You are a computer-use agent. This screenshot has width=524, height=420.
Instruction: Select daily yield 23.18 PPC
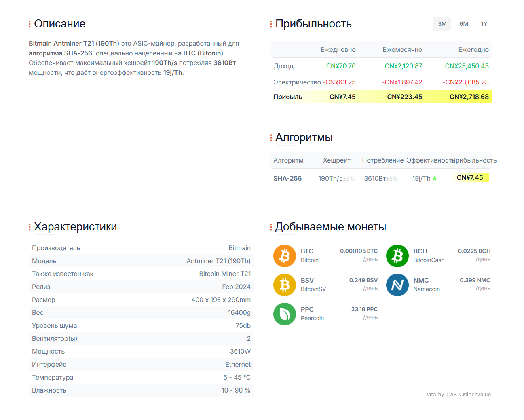click(x=364, y=309)
